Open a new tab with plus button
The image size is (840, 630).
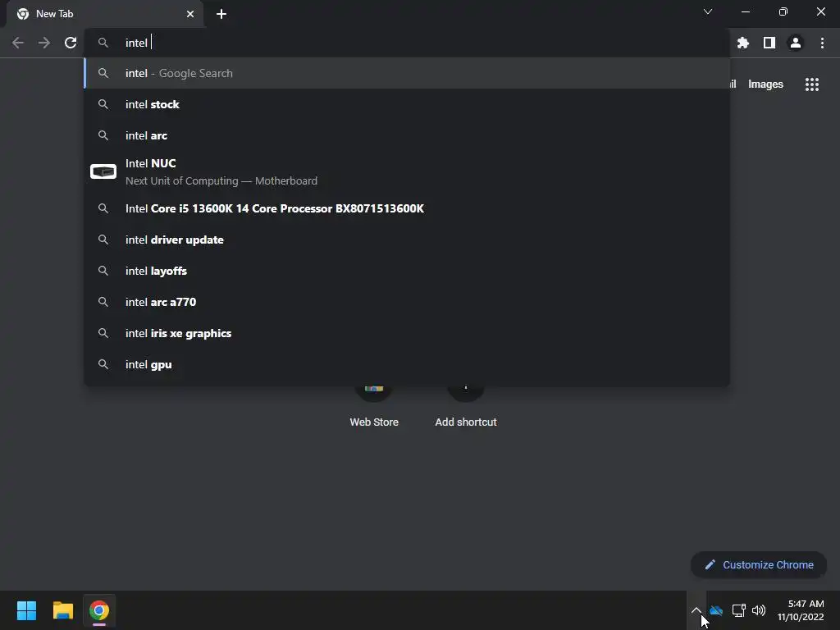pyautogui.click(x=221, y=14)
